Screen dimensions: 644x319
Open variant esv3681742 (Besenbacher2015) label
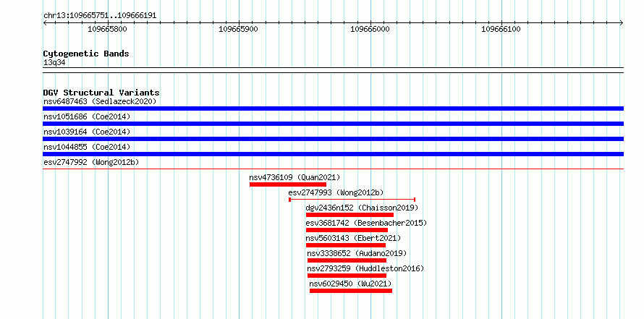pos(366,223)
